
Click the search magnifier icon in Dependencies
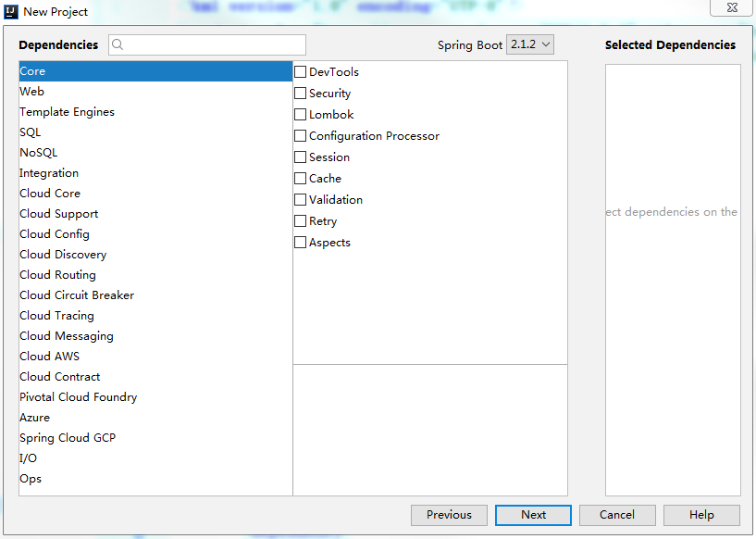pyautogui.click(x=118, y=44)
